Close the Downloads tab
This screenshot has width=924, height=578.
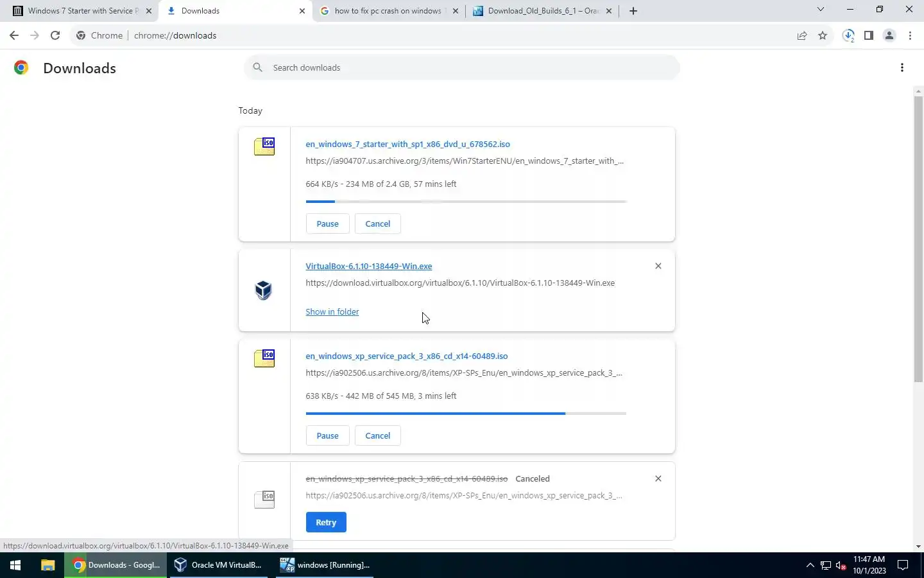(x=302, y=11)
